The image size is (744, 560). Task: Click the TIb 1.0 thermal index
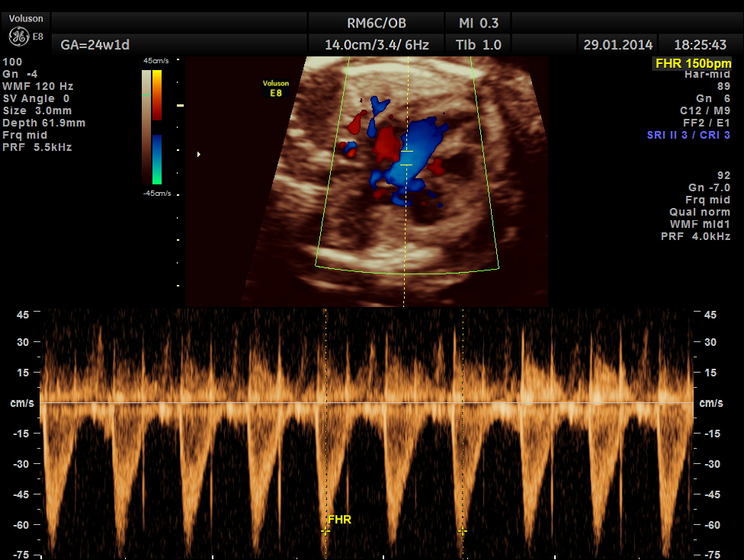[x=479, y=45]
